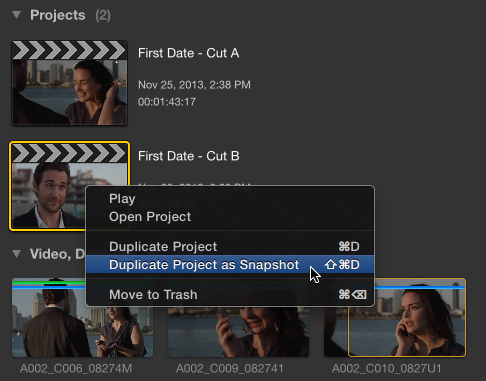Click the Cut A date Nov 25, 2013

coord(194,85)
